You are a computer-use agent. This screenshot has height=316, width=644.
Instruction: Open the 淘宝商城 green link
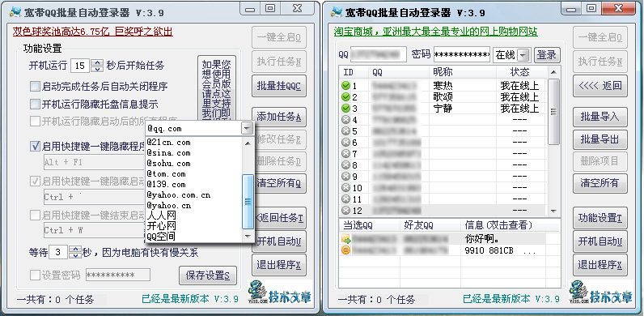pyautogui.click(x=436, y=32)
